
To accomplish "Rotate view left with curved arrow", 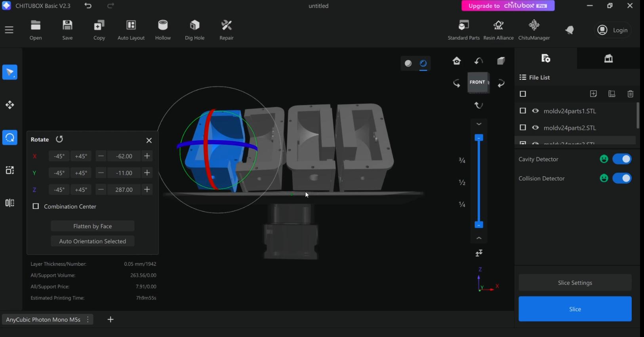I will (457, 83).
